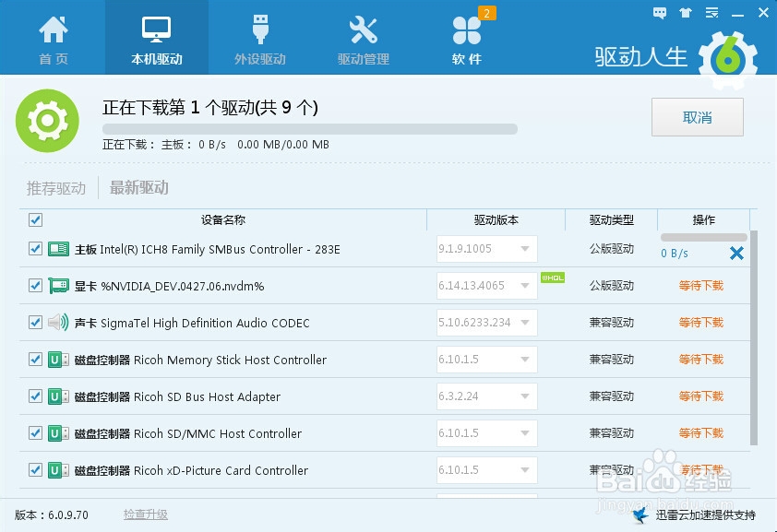Click 等待下载 status for SigmaTel row
Screen dimensions: 777x532
tap(701, 323)
